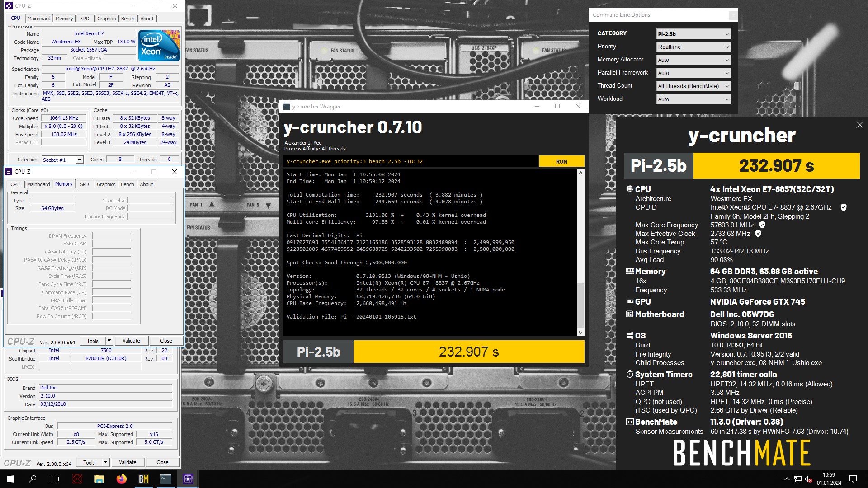Click the console scrollbar up arrow
Viewport: 868px width, 488px height.
(x=580, y=173)
